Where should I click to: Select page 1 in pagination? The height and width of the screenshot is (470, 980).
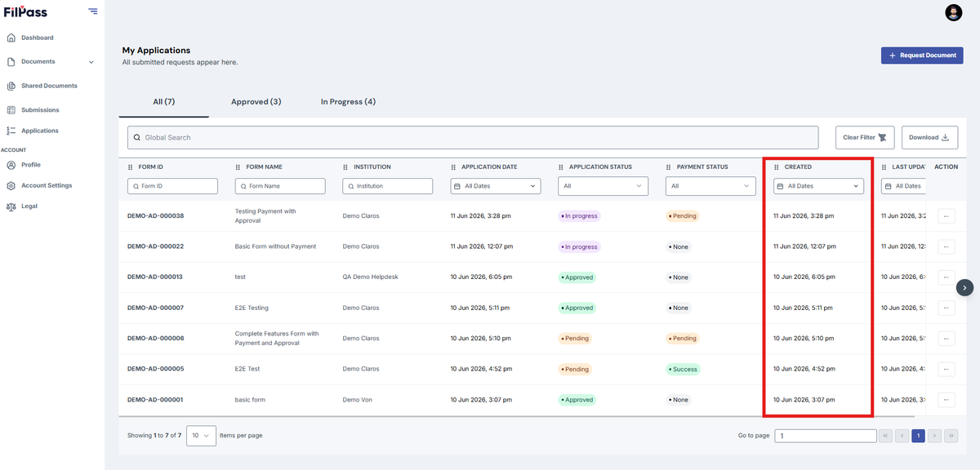(x=918, y=436)
